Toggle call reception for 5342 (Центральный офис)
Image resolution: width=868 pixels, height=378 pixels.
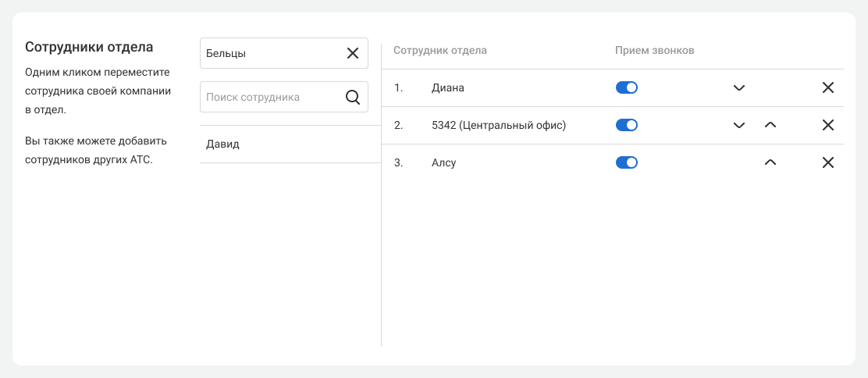(627, 125)
